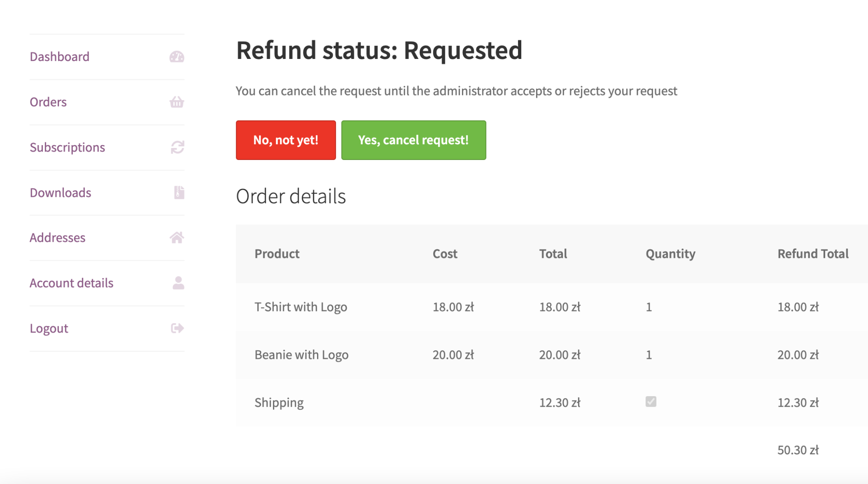This screenshot has width=868, height=484.
Task: Open the Downloads page
Action: [60, 193]
